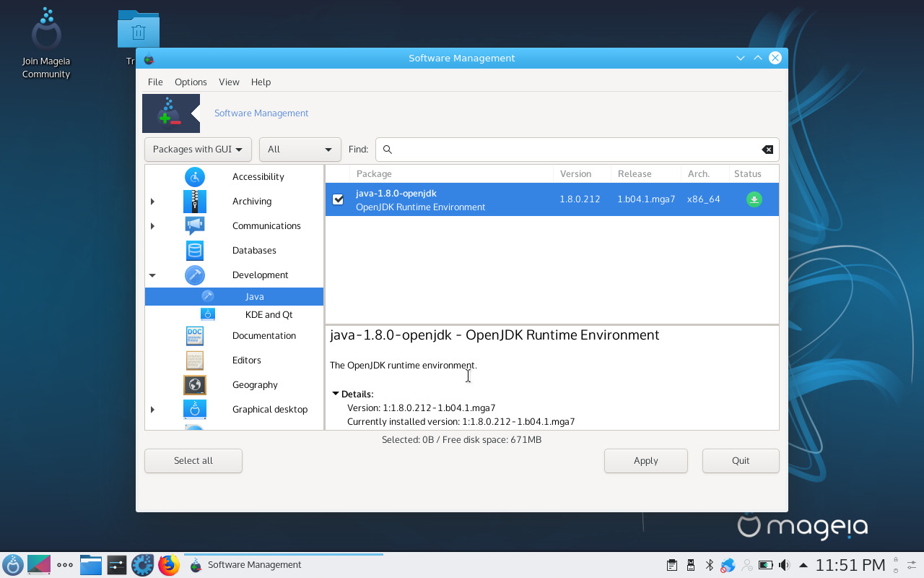Click the Geography globe icon
The image size is (924, 578).
coord(195,385)
